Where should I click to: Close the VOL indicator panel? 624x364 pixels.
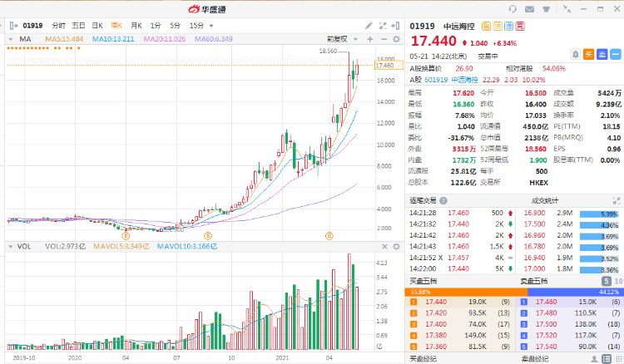384,246
